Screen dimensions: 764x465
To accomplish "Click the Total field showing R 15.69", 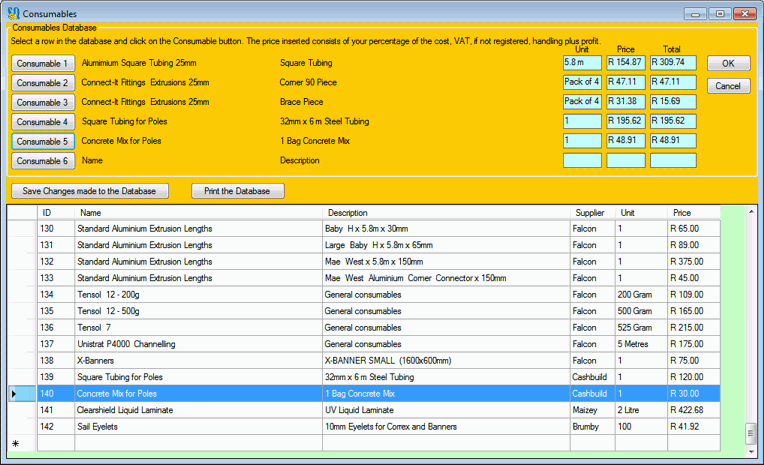I will 672,102.
